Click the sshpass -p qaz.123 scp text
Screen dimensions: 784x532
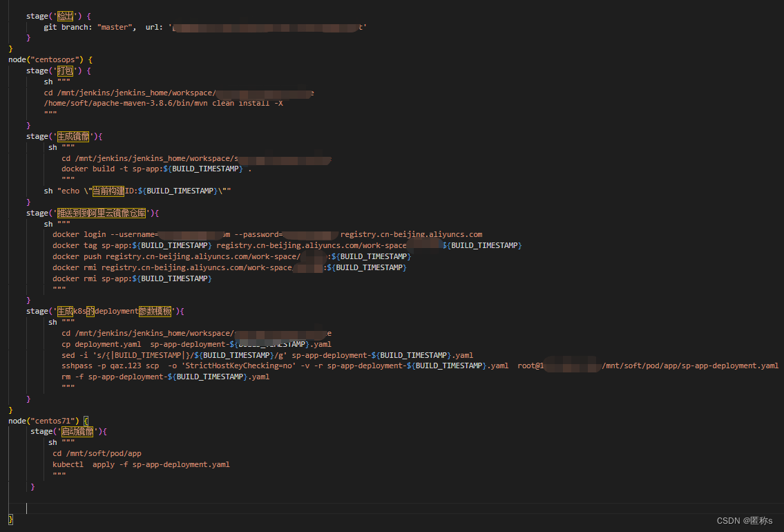(x=110, y=366)
